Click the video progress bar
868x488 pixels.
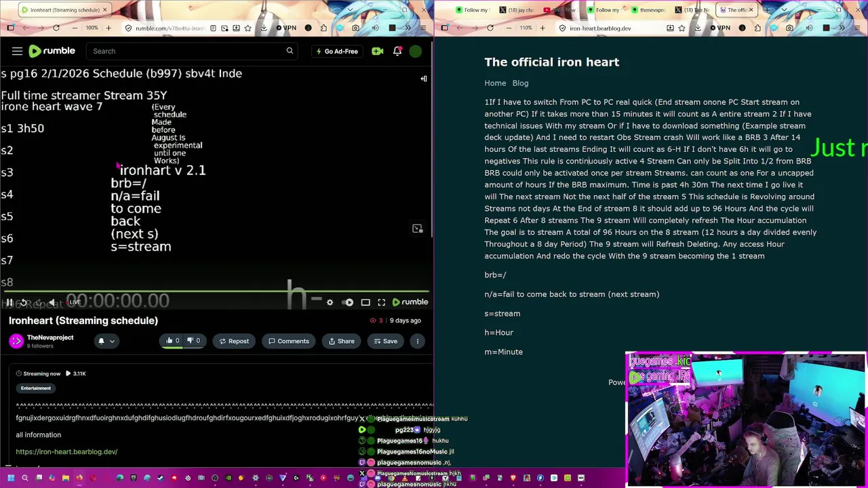tap(216, 292)
